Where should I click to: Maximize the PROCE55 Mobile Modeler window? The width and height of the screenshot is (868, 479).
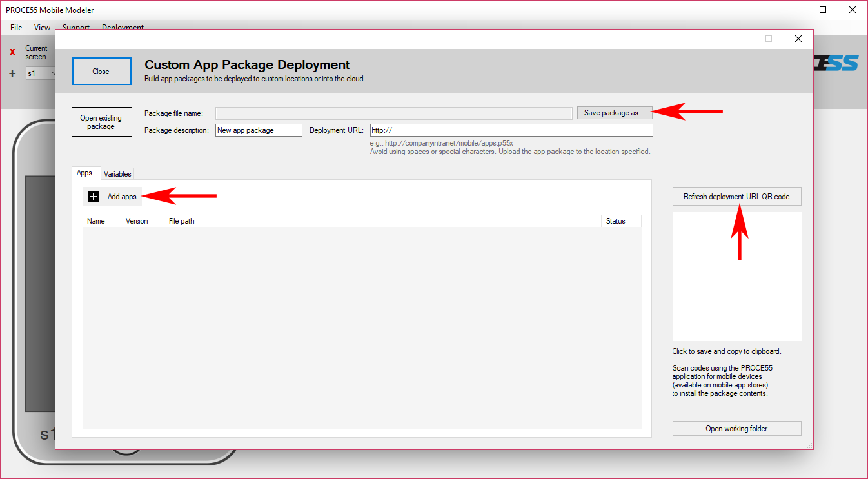[x=823, y=10]
